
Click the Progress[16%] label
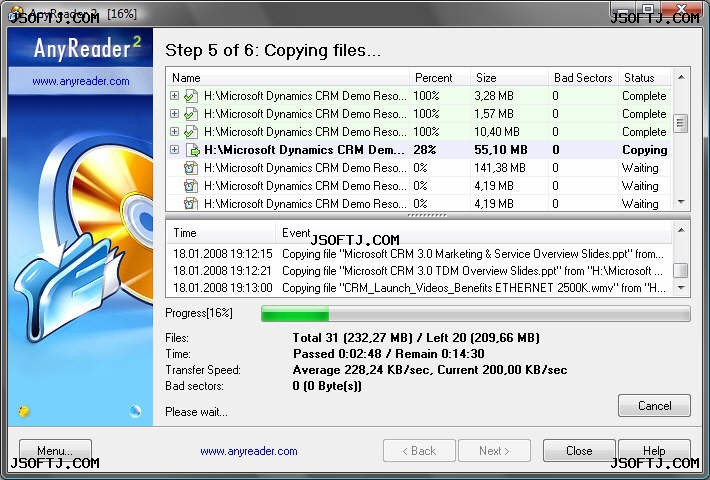(199, 313)
